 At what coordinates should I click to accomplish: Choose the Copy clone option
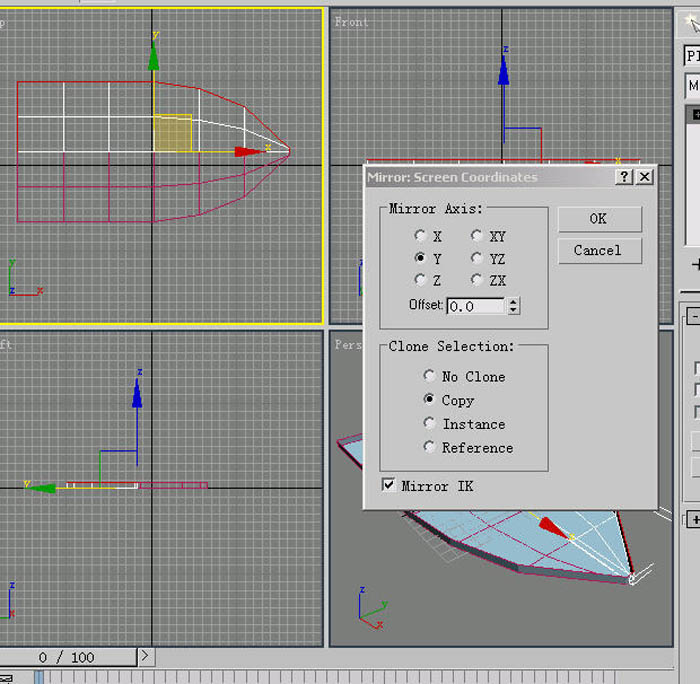(x=429, y=399)
